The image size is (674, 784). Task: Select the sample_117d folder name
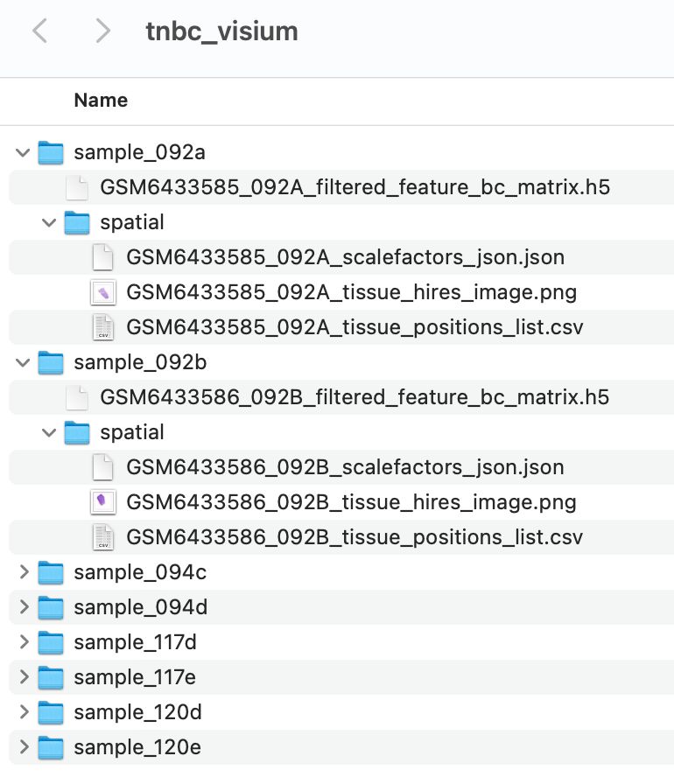[x=135, y=642]
